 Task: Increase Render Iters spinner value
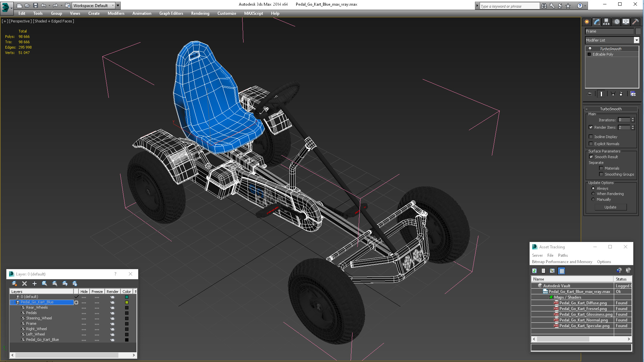point(633,126)
